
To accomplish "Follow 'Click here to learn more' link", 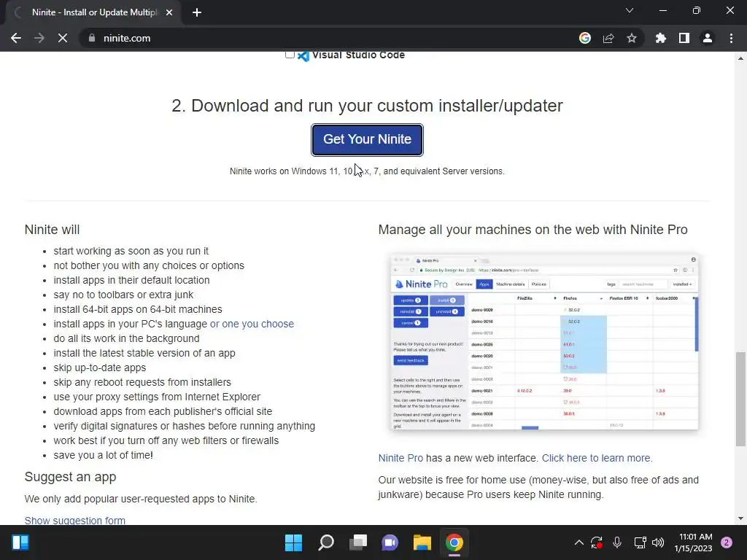I will (597, 458).
